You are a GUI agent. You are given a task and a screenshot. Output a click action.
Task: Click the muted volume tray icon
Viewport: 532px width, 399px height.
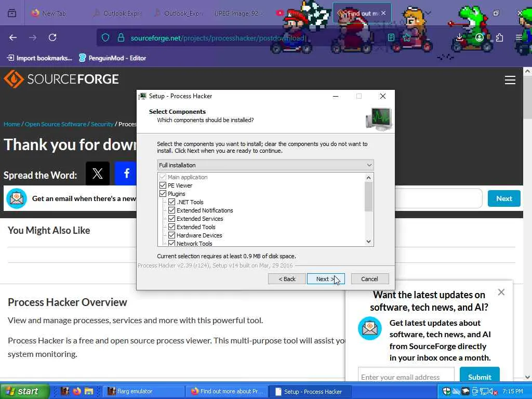tap(493, 392)
